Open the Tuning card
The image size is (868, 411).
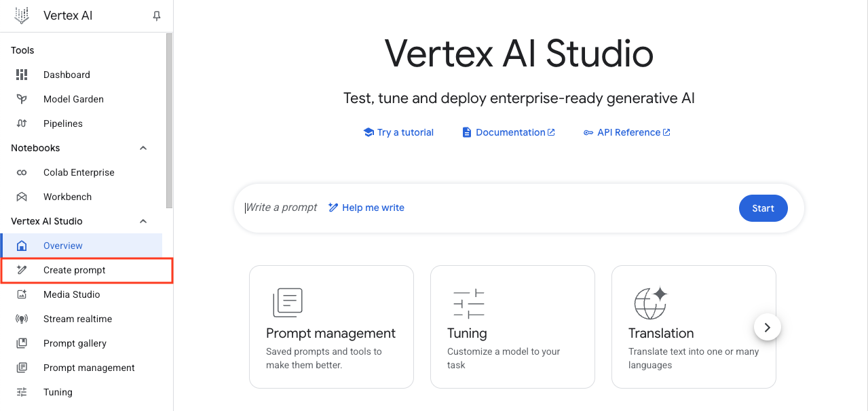(x=512, y=327)
